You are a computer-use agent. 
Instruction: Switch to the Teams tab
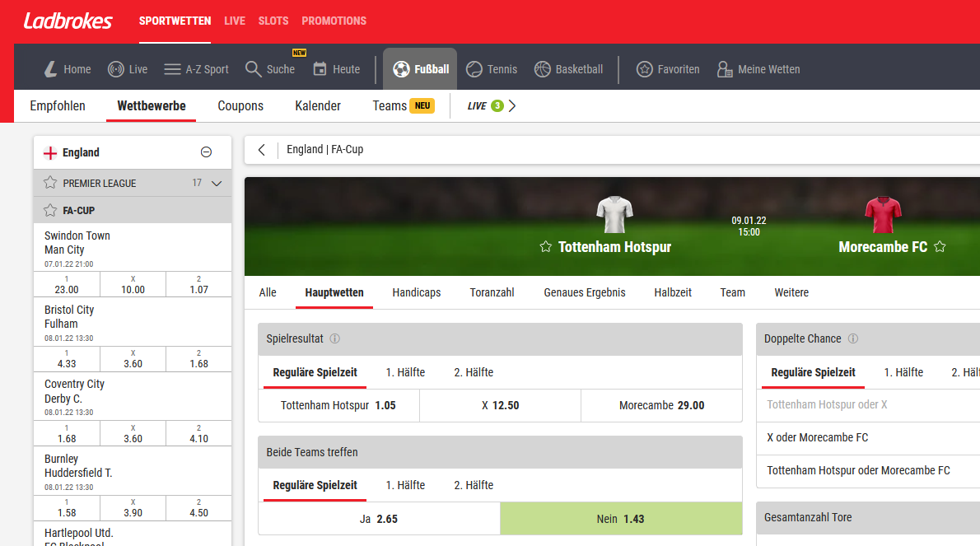point(404,105)
